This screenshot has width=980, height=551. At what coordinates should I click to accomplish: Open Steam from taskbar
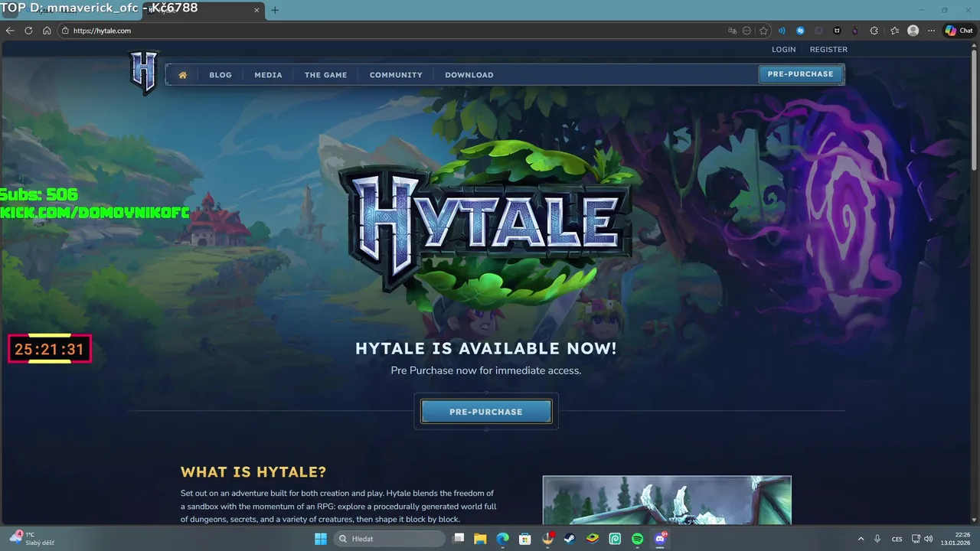coord(570,539)
